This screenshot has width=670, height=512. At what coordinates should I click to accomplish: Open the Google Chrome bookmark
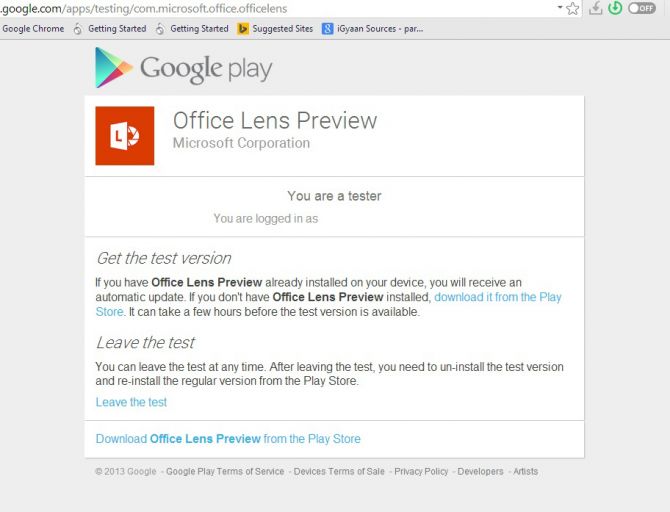[x=33, y=29]
